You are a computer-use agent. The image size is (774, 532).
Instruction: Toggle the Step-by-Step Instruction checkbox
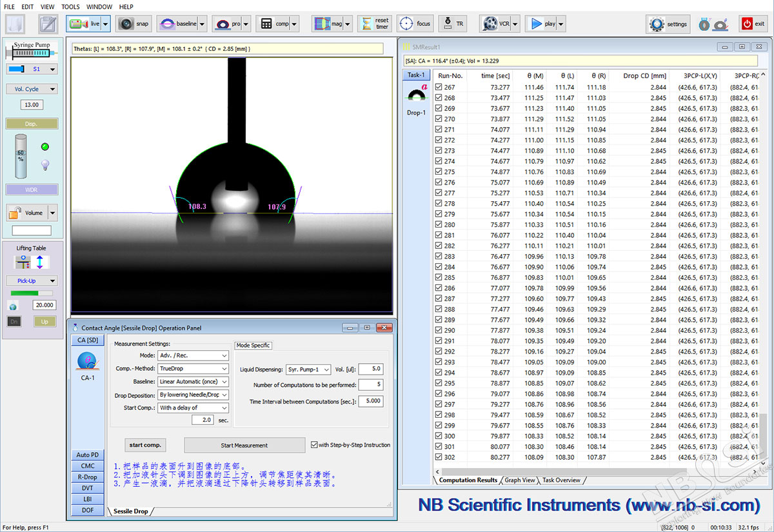tap(314, 444)
